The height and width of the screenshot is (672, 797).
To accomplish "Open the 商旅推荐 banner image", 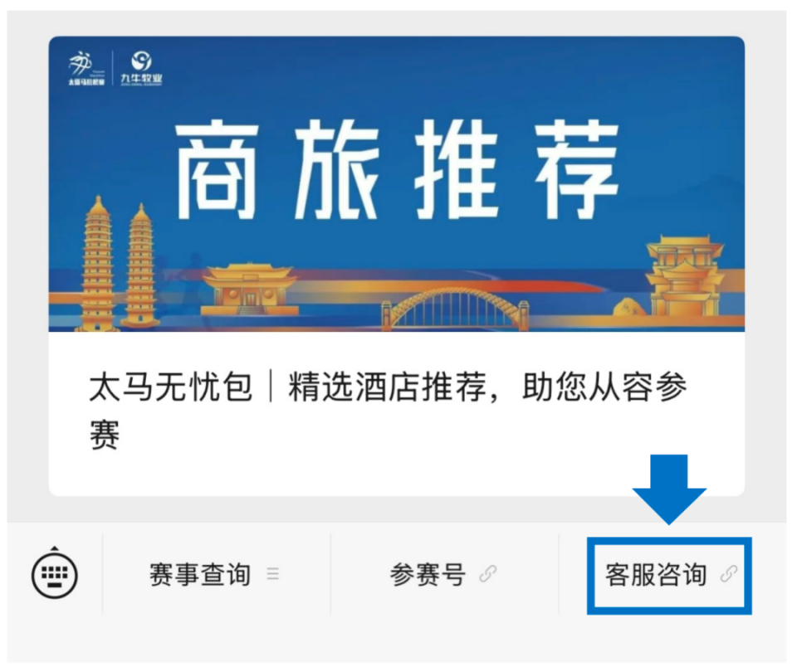I will coord(397,184).
